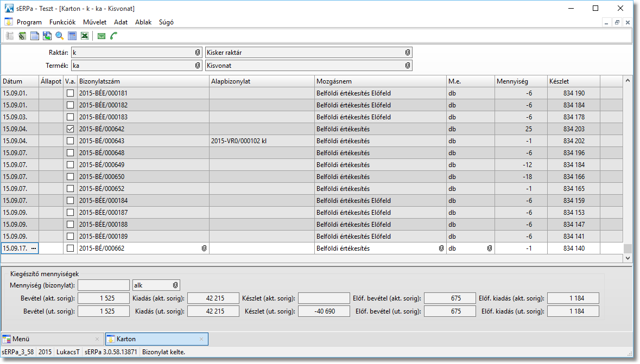
Task: Open the Funkciók menu
Action: (62, 22)
